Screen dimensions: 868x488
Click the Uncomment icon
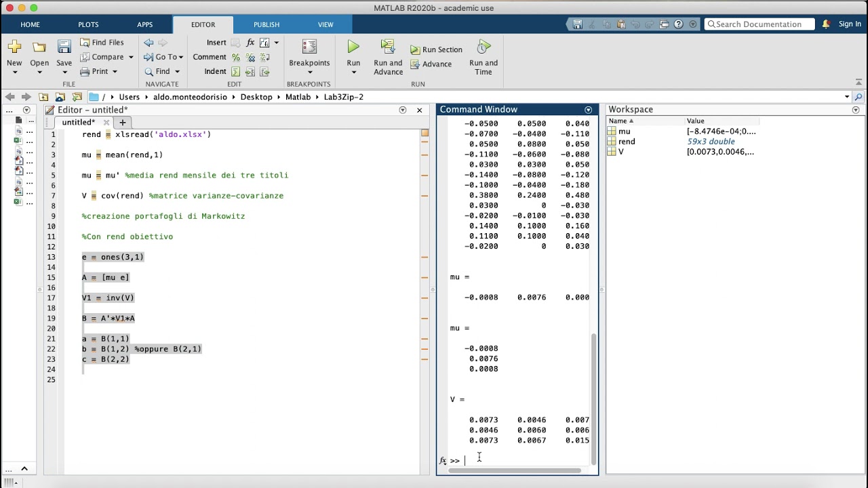(x=250, y=58)
